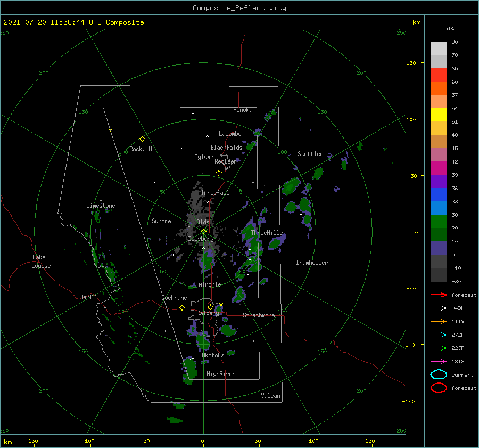Click the Lacombe city label
Image resolution: width=479 pixels, height=448 pixels.
[x=230, y=134]
